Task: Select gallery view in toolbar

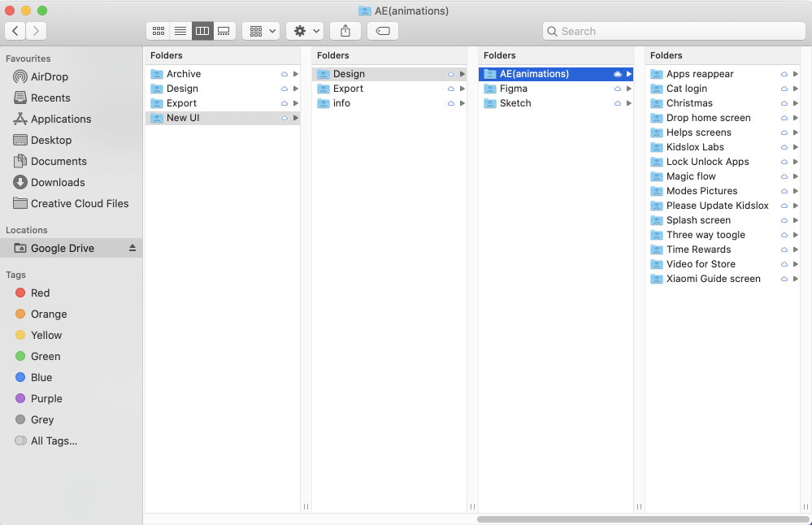Action: [224, 31]
